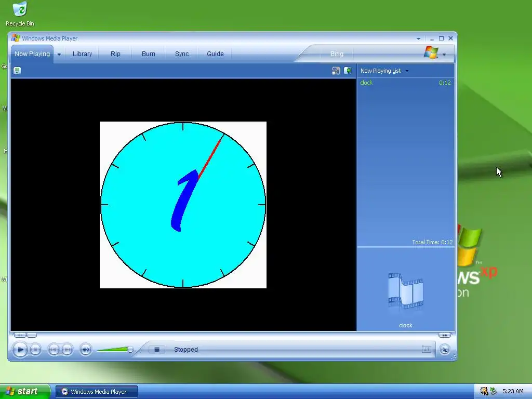Click the second system tray icon beside the clock
The image size is (532, 399).
coord(494,392)
